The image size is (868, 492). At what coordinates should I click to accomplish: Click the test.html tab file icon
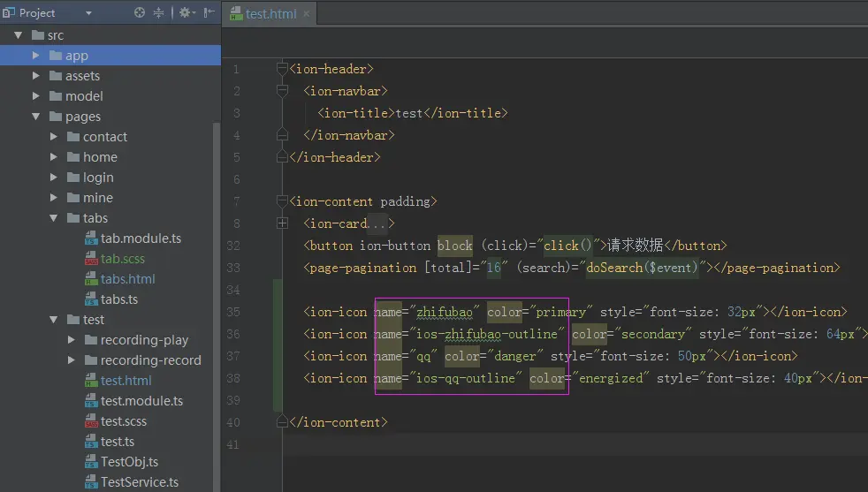(x=236, y=13)
